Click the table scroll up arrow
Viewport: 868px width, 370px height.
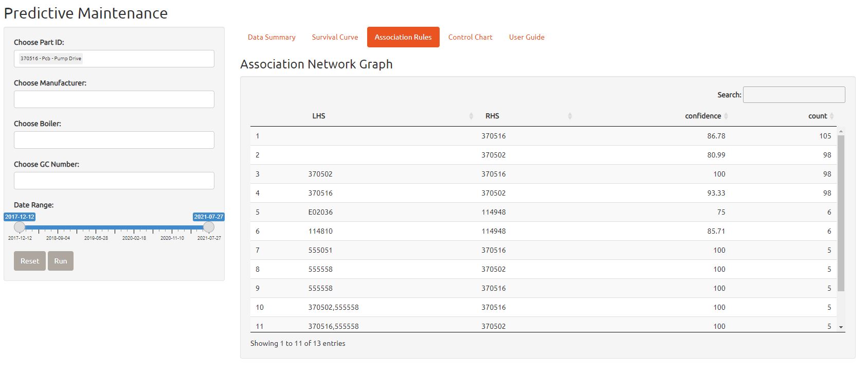(841, 132)
